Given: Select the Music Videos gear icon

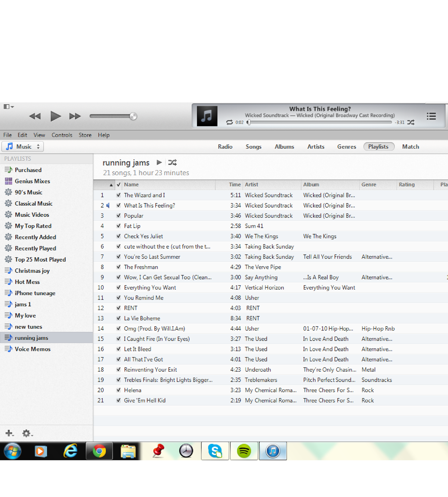Looking at the screenshot, I should tap(8, 215).
